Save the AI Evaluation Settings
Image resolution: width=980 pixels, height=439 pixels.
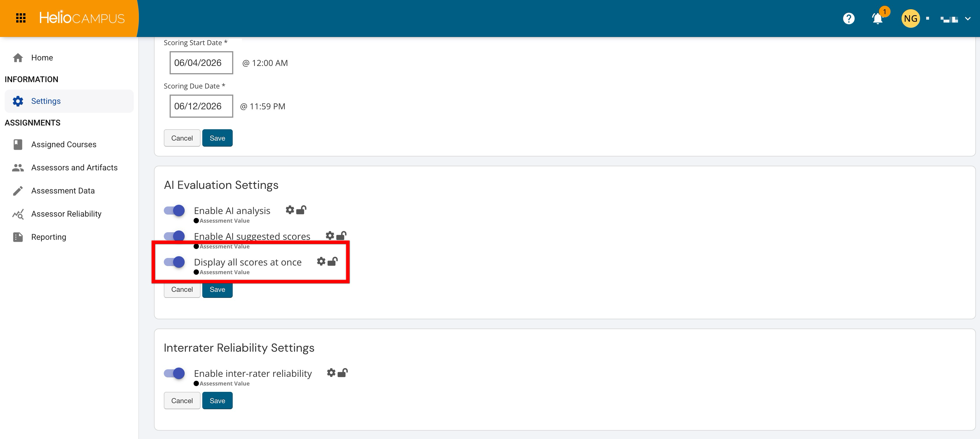217,289
